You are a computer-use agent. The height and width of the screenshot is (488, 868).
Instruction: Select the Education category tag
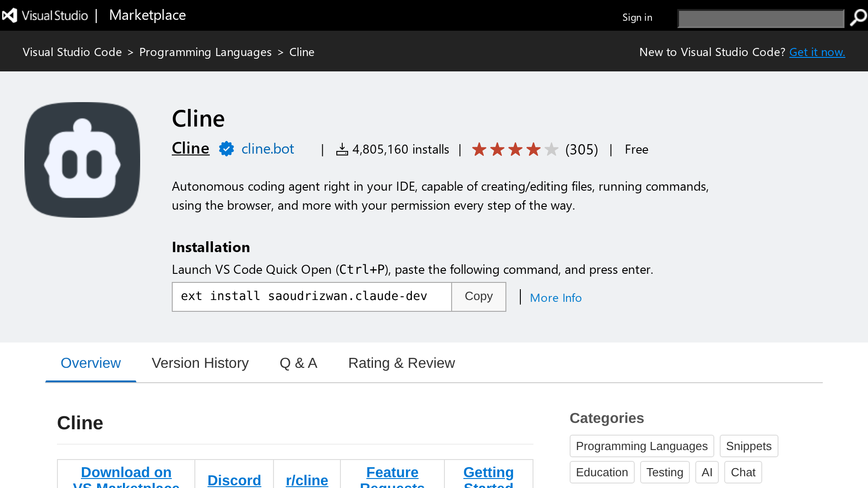[602, 472]
